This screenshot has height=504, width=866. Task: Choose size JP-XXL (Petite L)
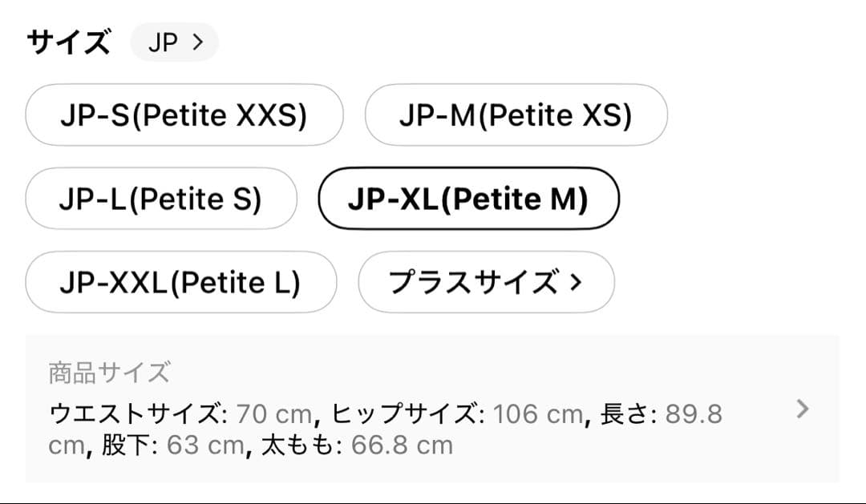tap(180, 282)
